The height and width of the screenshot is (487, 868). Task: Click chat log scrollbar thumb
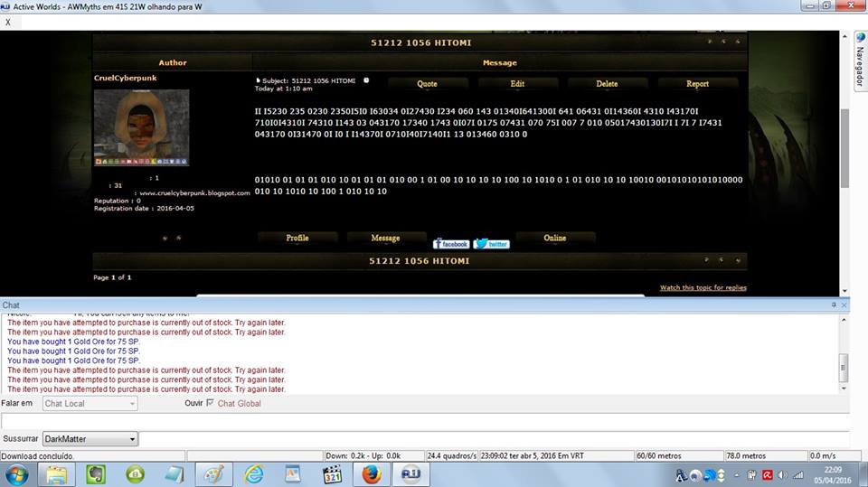[844, 368]
